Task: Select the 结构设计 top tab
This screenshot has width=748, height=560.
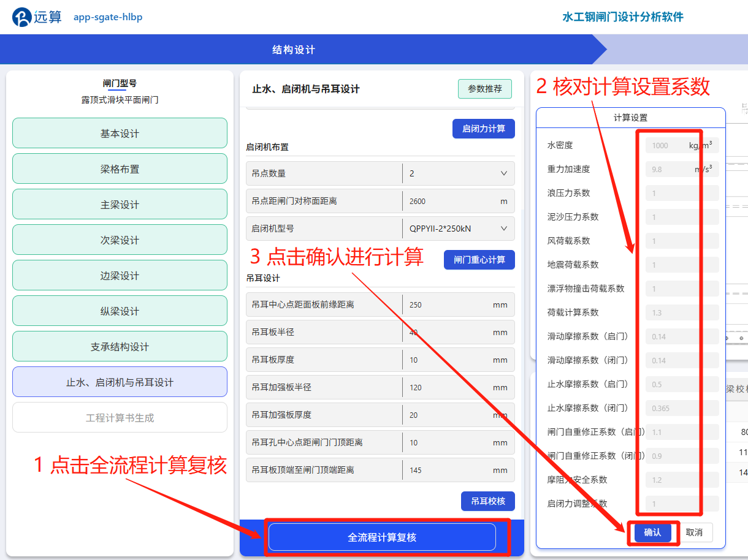Action: [293, 50]
